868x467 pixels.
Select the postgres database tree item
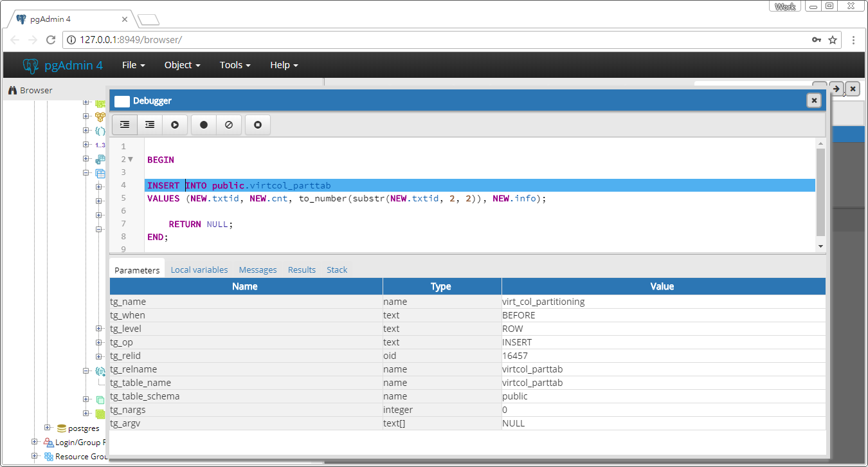pos(78,428)
